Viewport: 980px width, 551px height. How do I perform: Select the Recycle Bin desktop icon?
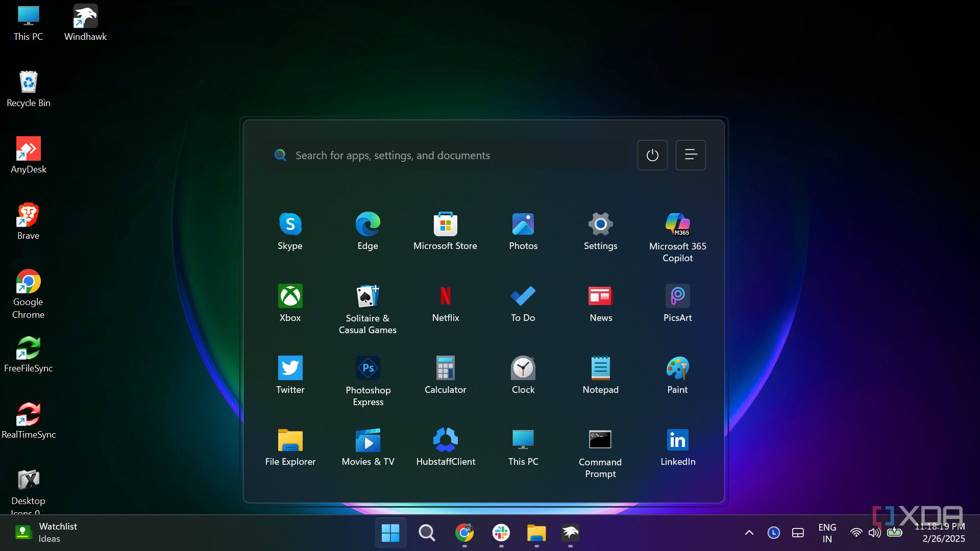(x=29, y=89)
